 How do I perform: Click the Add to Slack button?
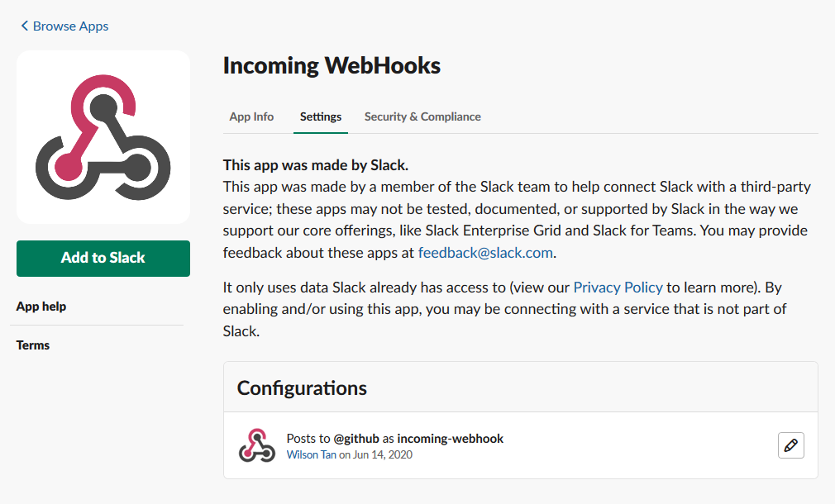click(103, 258)
